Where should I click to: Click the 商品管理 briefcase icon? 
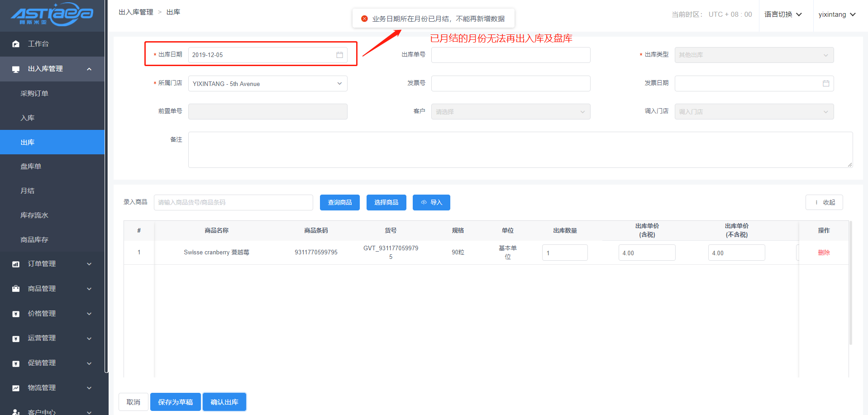coord(16,289)
